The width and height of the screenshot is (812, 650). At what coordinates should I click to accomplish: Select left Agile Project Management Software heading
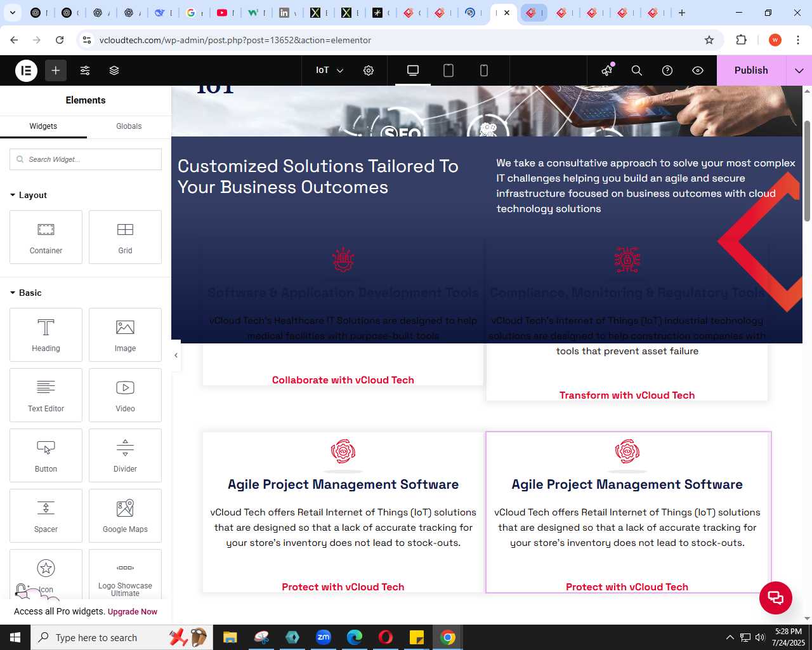coord(343,484)
